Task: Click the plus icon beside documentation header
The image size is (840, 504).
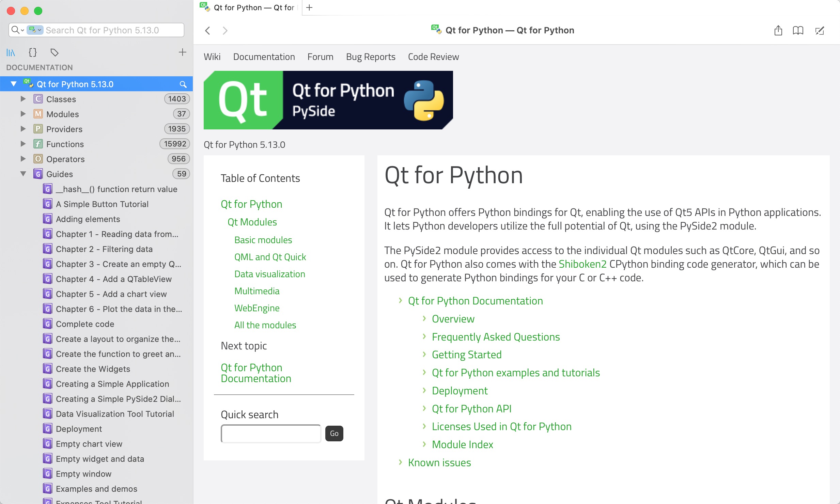Action: pos(183,52)
